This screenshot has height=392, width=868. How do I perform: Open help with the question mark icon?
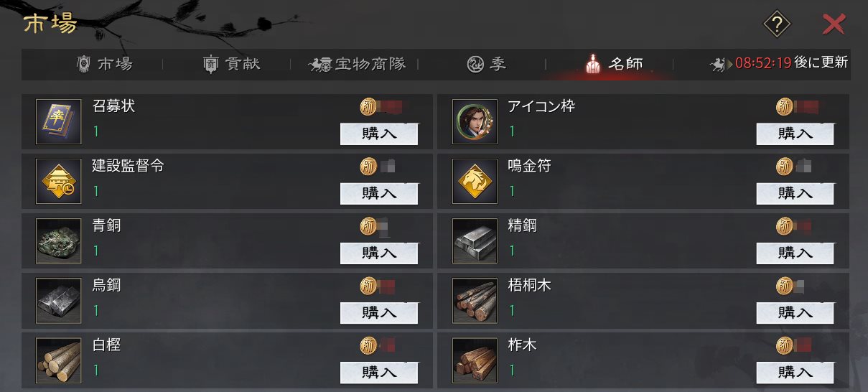click(x=776, y=25)
